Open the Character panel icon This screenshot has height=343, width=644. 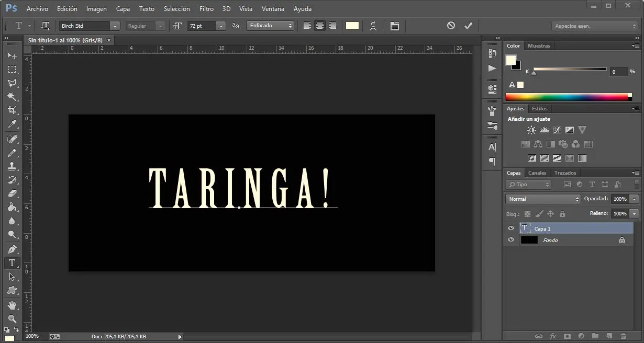pos(492,147)
